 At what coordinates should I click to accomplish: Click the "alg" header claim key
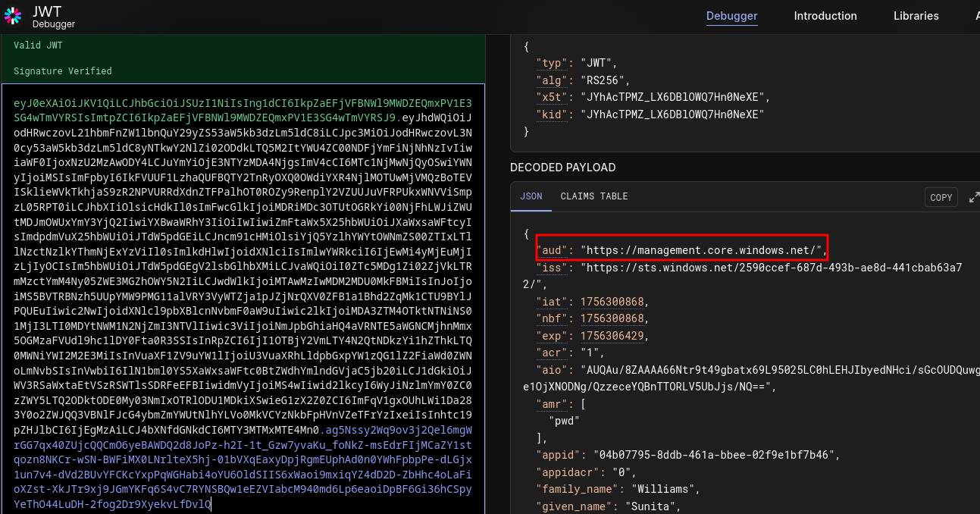(549, 80)
